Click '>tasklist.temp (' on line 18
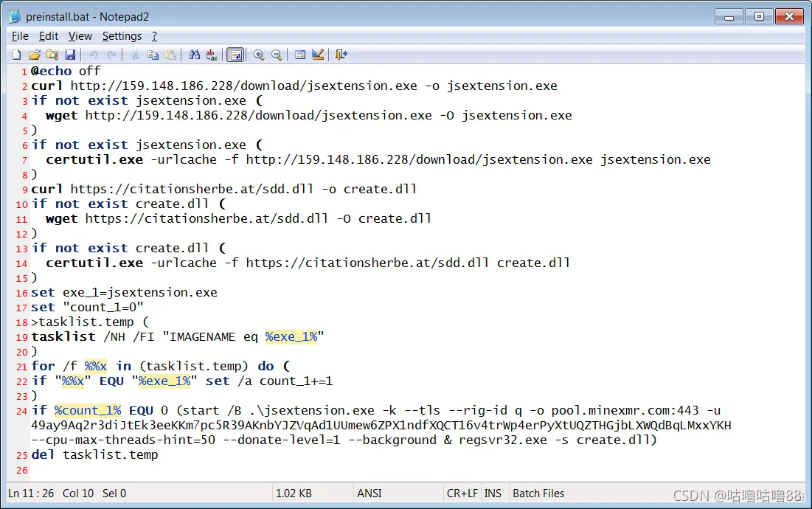 [x=90, y=322]
